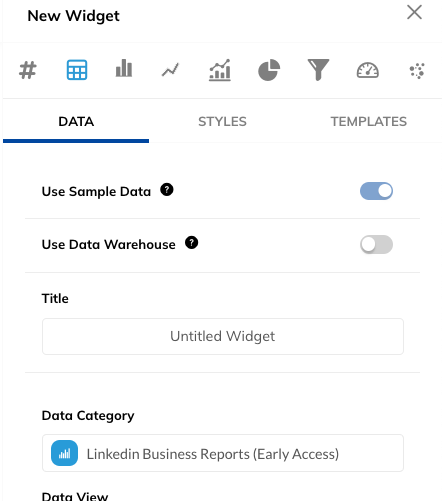Select the pie chart widget type
This screenshot has width=442, height=501.
point(269,70)
